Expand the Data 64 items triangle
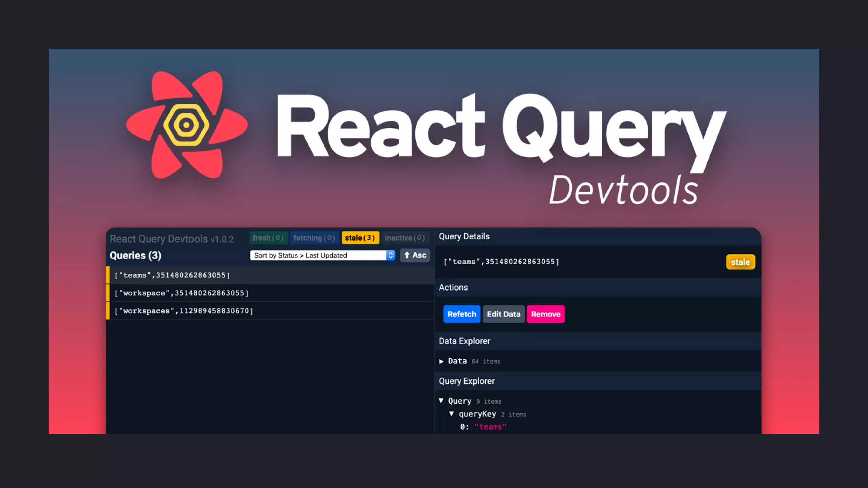Screen dimensions: 868x488 (441, 361)
